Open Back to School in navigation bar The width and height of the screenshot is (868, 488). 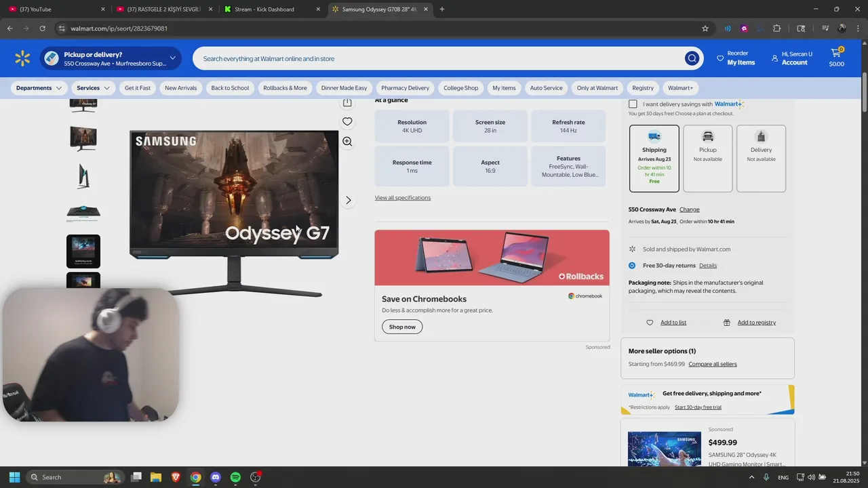230,88
